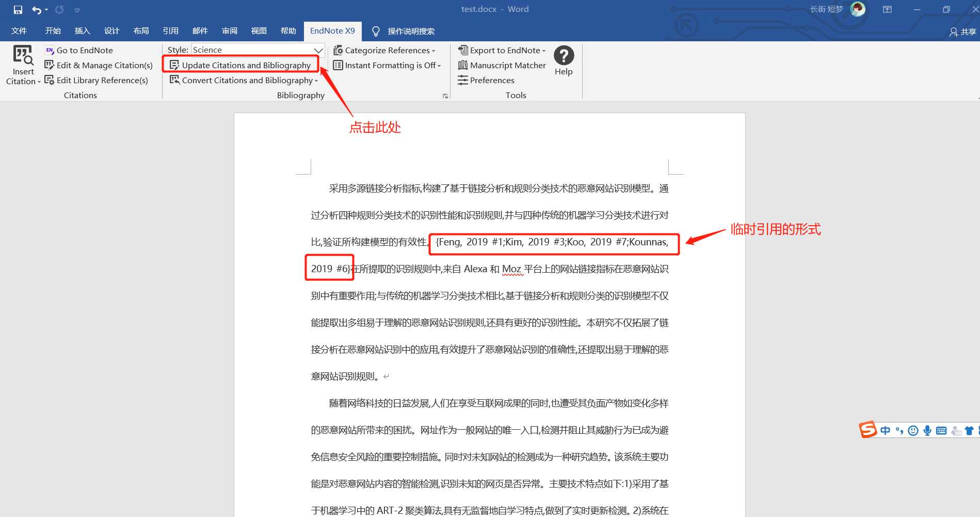
Task: Click the Sogou account login person icon
Action: pyautogui.click(x=956, y=431)
